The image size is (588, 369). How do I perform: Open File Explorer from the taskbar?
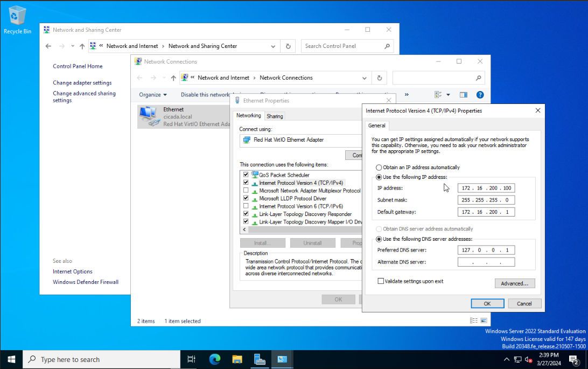coord(237,359)
